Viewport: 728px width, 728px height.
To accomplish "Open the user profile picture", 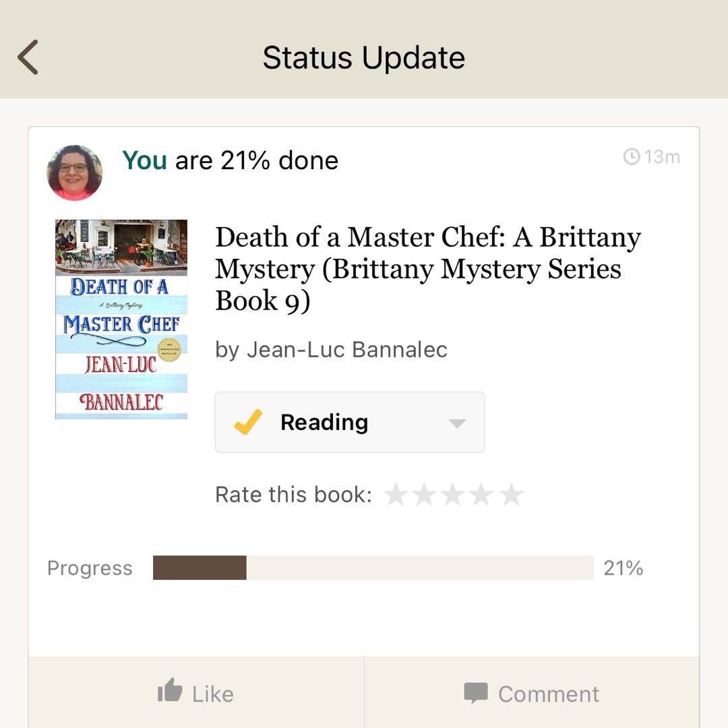I will click(x=74, y=173).
